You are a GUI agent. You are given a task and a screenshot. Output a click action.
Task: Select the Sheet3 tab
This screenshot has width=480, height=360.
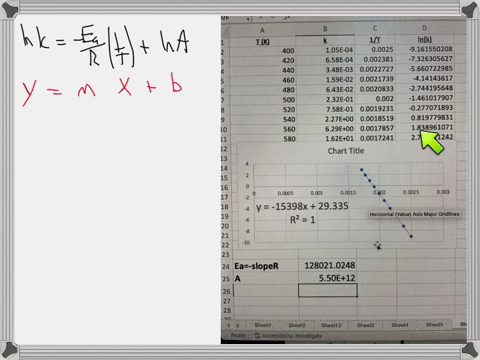pos(365,325)
